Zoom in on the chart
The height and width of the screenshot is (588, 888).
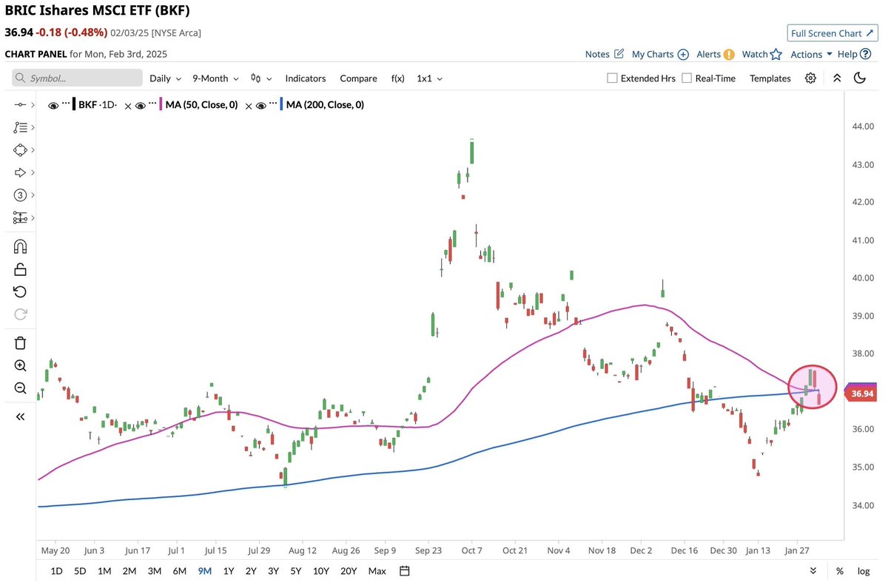point(20,365)
